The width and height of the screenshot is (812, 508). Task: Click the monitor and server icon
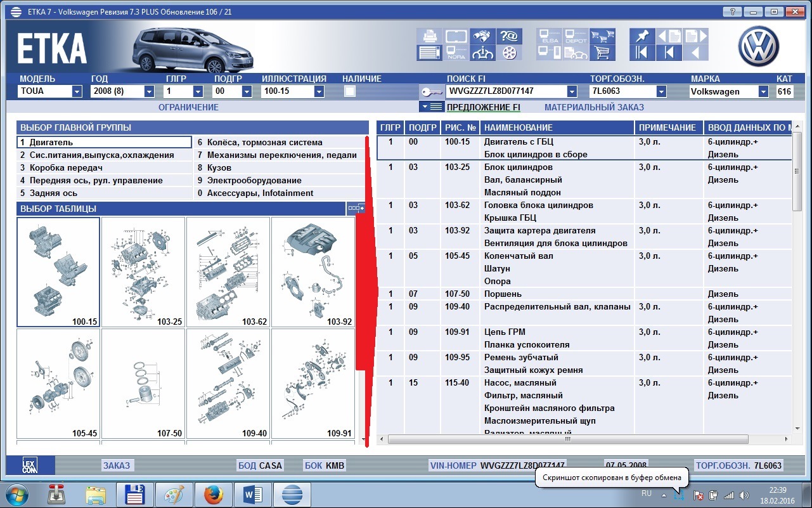(549, 53)
